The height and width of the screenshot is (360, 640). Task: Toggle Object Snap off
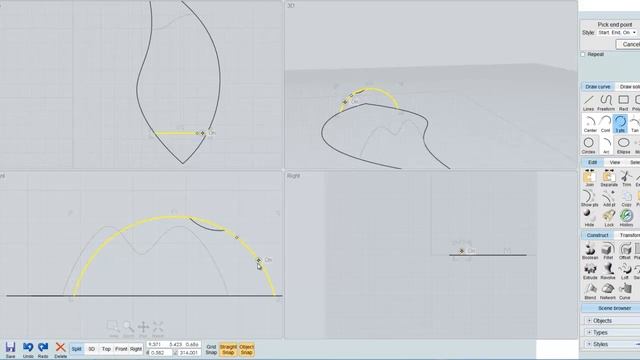point(247,349)
